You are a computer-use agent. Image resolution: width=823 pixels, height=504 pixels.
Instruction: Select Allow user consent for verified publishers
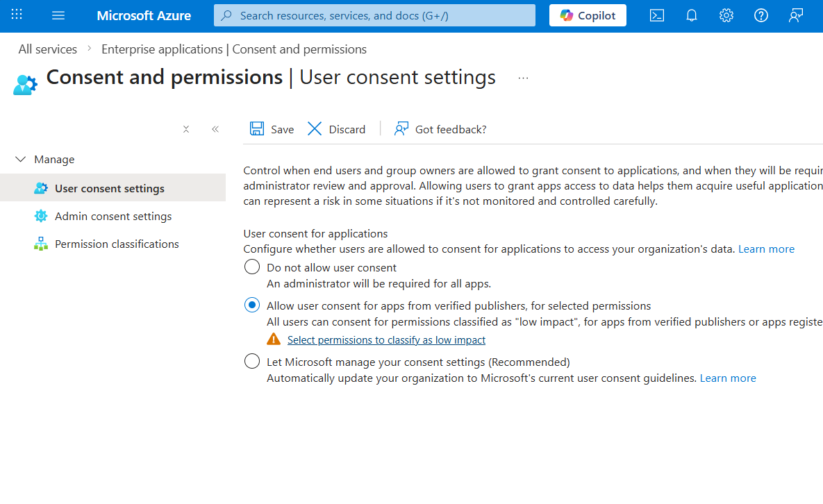coord(252,305)
